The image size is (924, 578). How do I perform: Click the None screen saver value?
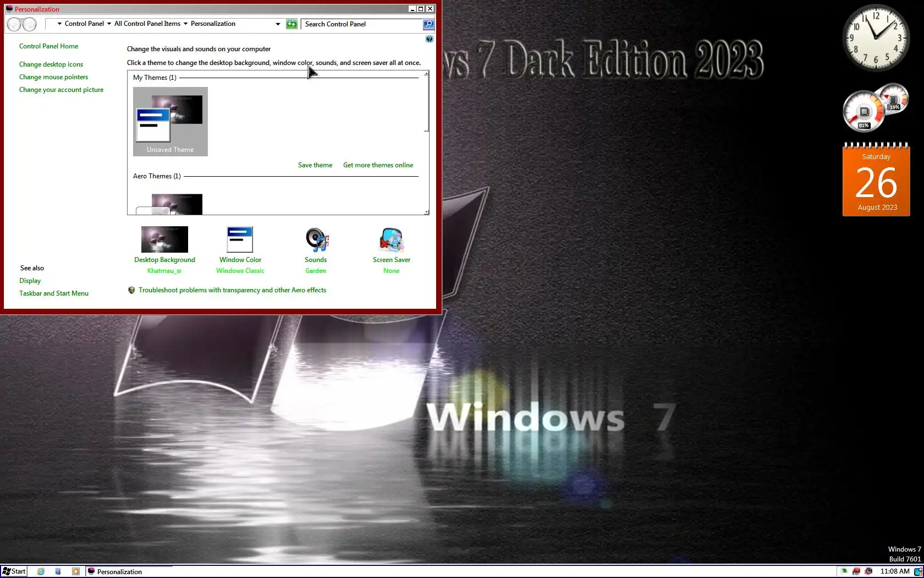pyautogui.click(x=392, y=271)
